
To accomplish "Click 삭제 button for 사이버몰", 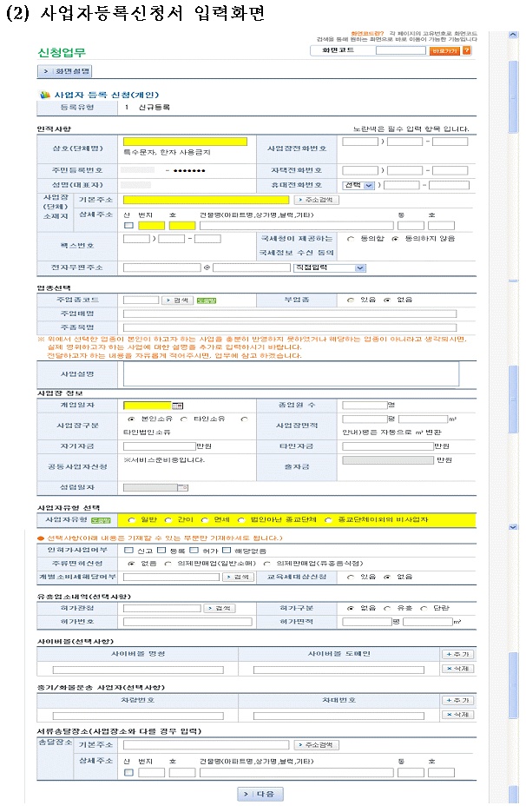I will click(x=457, y=669).
